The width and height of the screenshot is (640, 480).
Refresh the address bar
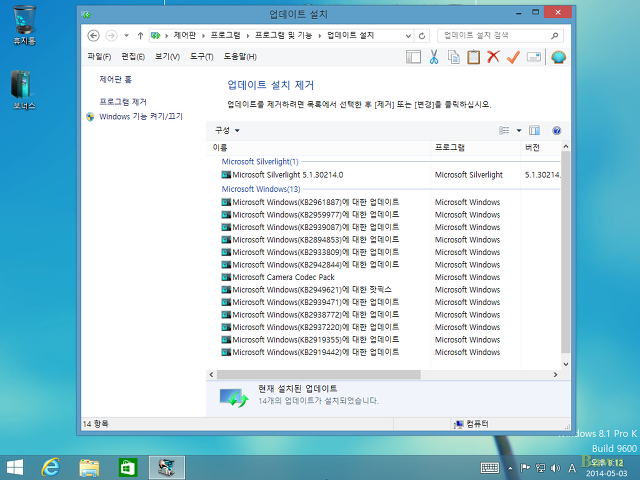pos(422,36)
